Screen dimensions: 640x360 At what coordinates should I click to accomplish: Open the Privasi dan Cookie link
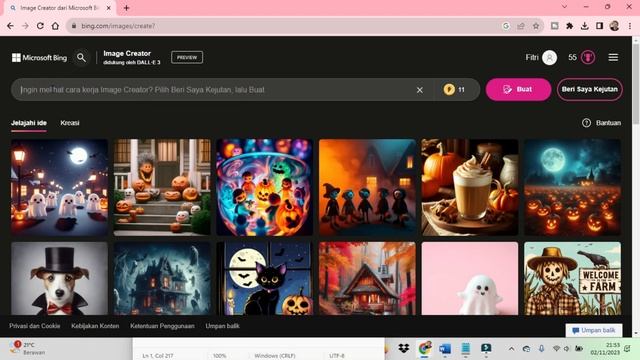35,326
